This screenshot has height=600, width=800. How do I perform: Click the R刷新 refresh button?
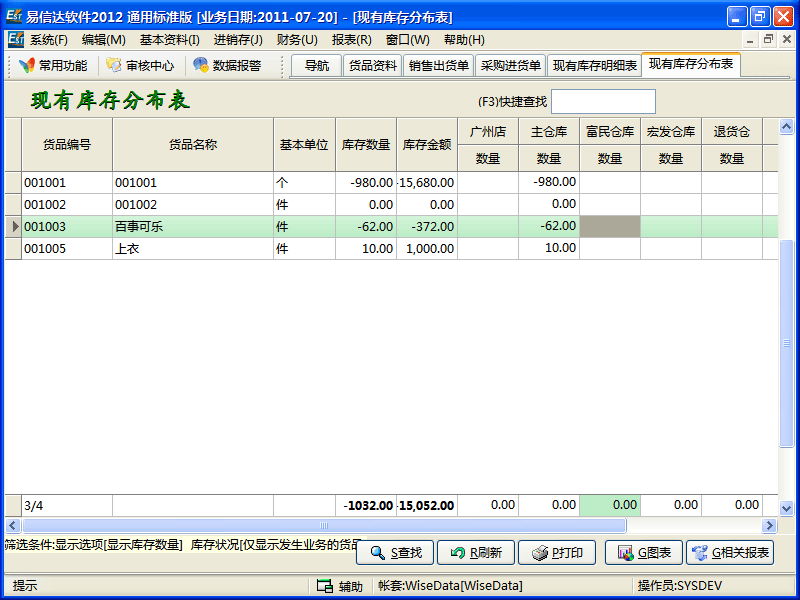477,552
